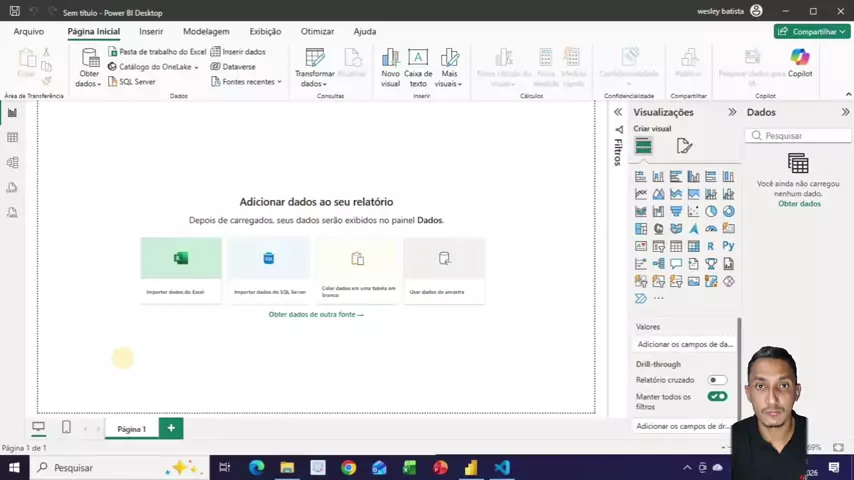Click Obter dados de outra fonte link
854x480 pixels.
point(316,314)
